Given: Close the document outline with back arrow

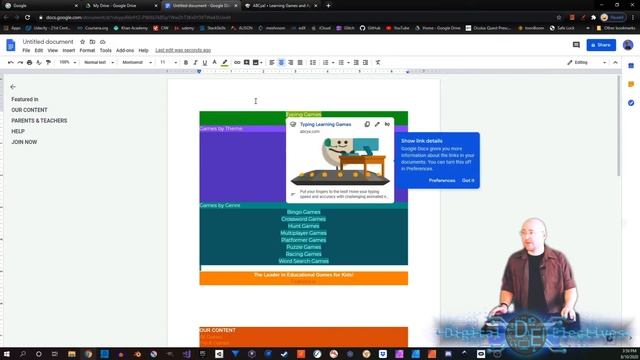Looking at the screenshot, I should point(13,87).
